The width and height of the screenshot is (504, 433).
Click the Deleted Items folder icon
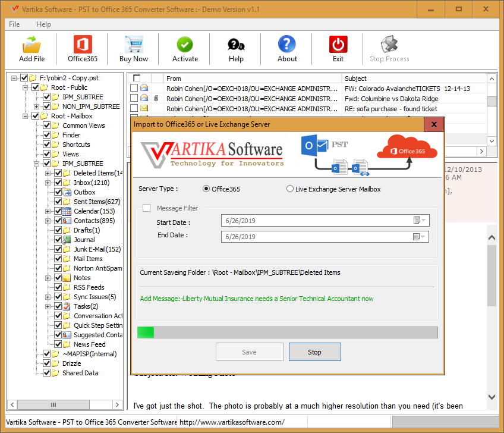tap(67, 174)
